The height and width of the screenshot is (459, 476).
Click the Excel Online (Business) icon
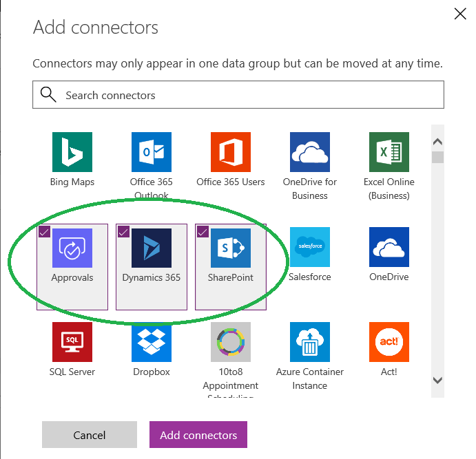389,152
